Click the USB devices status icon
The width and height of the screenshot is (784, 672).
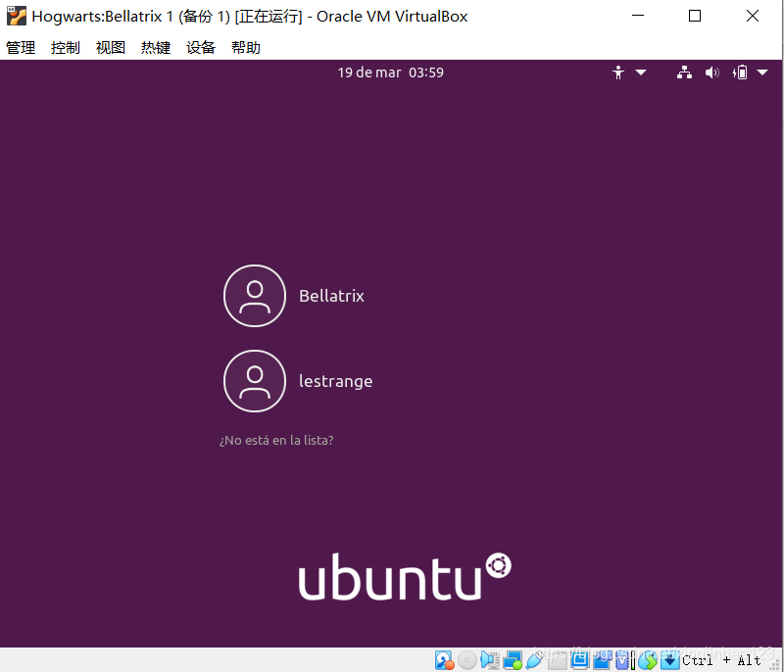(x=534, y=660)
